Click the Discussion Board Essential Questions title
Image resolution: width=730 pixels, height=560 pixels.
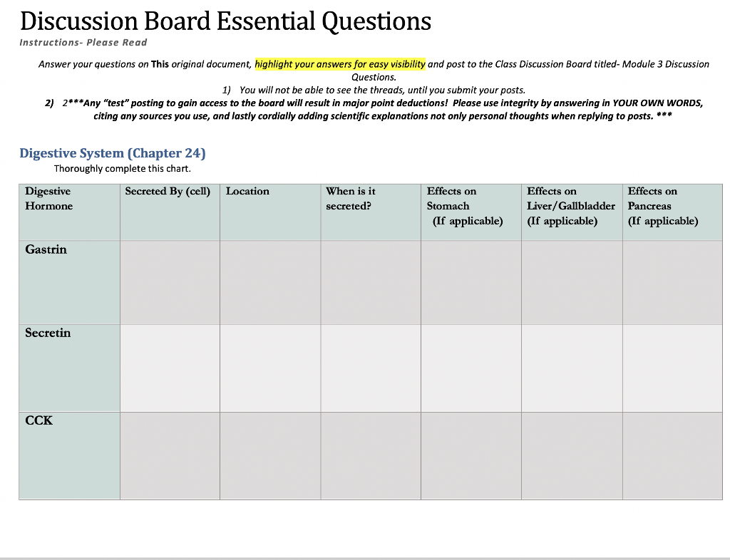tap(226, 21)
